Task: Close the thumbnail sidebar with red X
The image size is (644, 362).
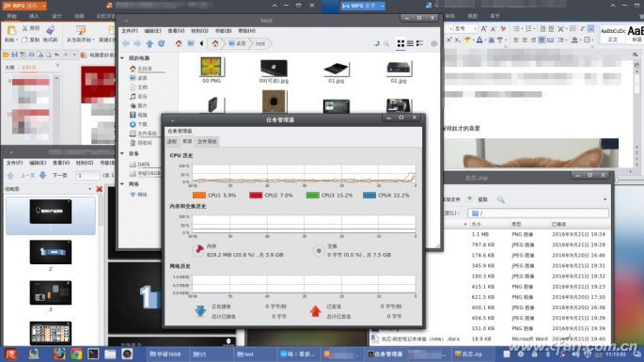Action: pos(99,189)
